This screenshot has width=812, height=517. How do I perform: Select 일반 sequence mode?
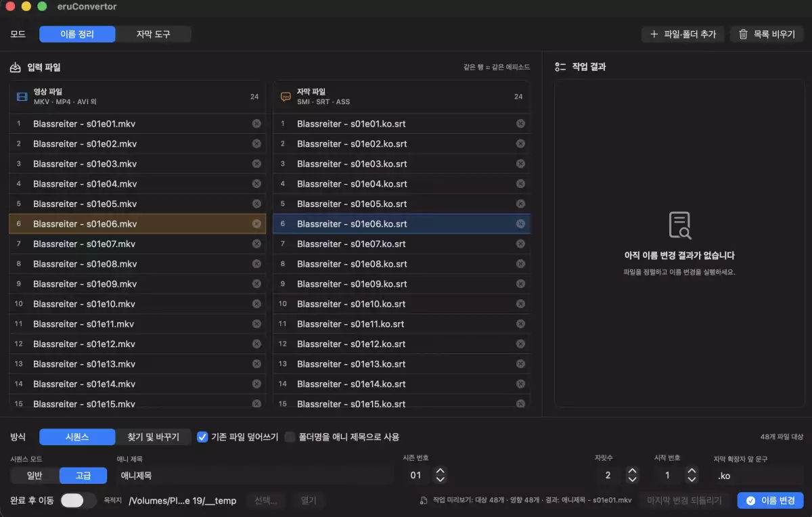[35, 476]
